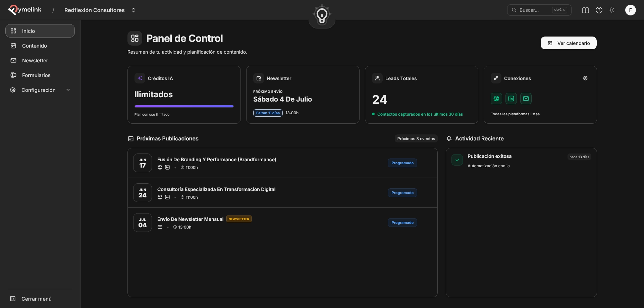Click the Newsletter card calendar icon
Image resolution: width=644 pixels, height=308 pixels.
[x=259, y=78]
